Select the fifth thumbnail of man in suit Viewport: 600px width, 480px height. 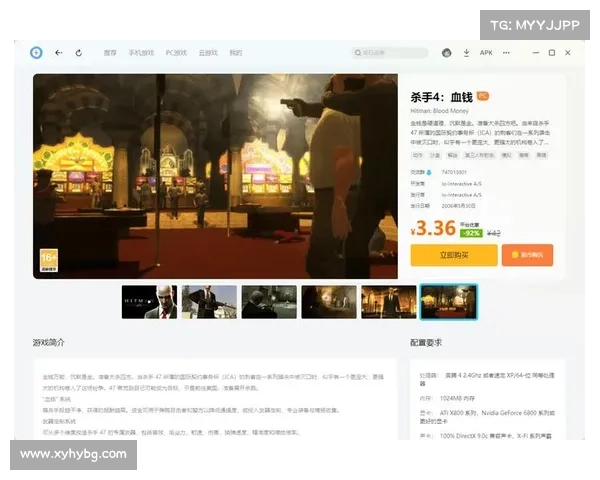coord(389,302)
